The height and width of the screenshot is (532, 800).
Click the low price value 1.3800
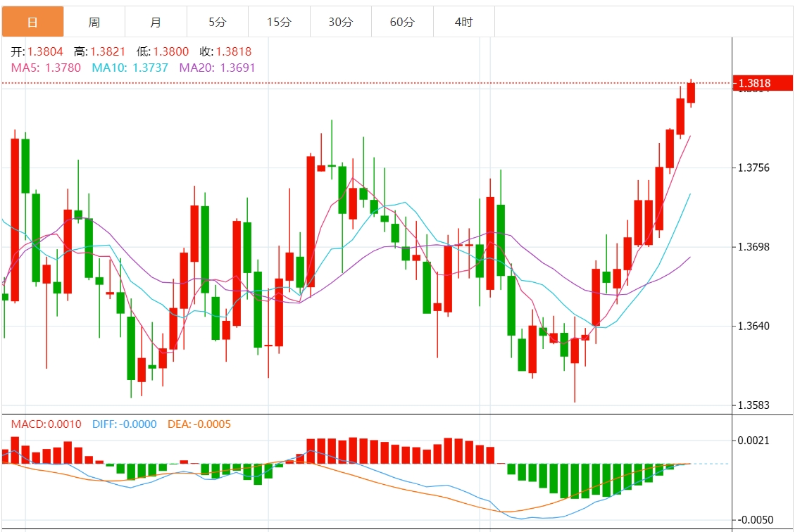pyautogui.click(x=171, y=51)
